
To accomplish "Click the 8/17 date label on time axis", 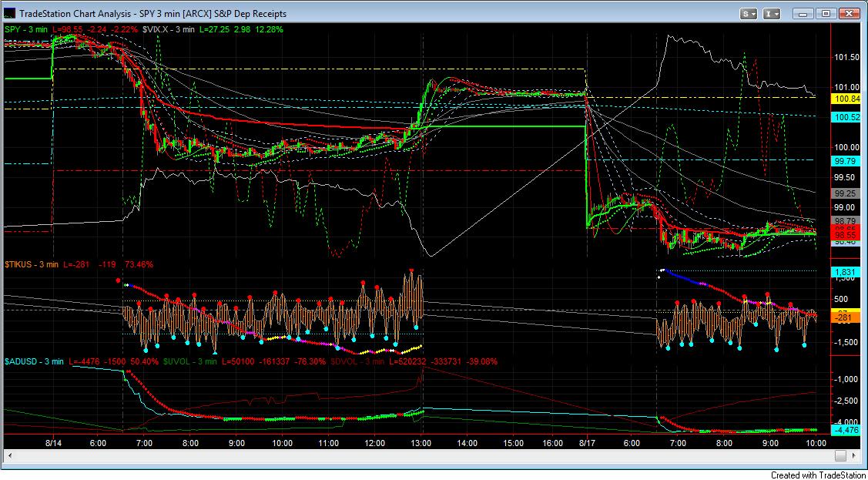I will 586,444.
